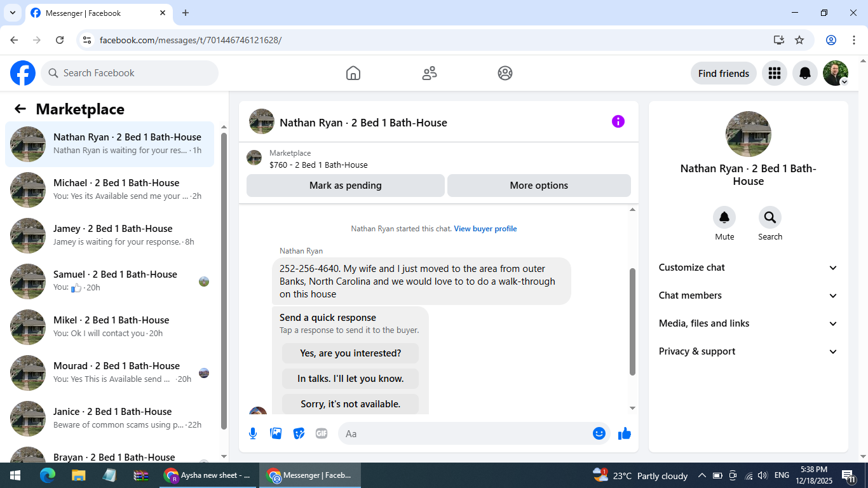Show hidden system tray icons
Viewport: 868px width, 488px height.
point(702,475)
